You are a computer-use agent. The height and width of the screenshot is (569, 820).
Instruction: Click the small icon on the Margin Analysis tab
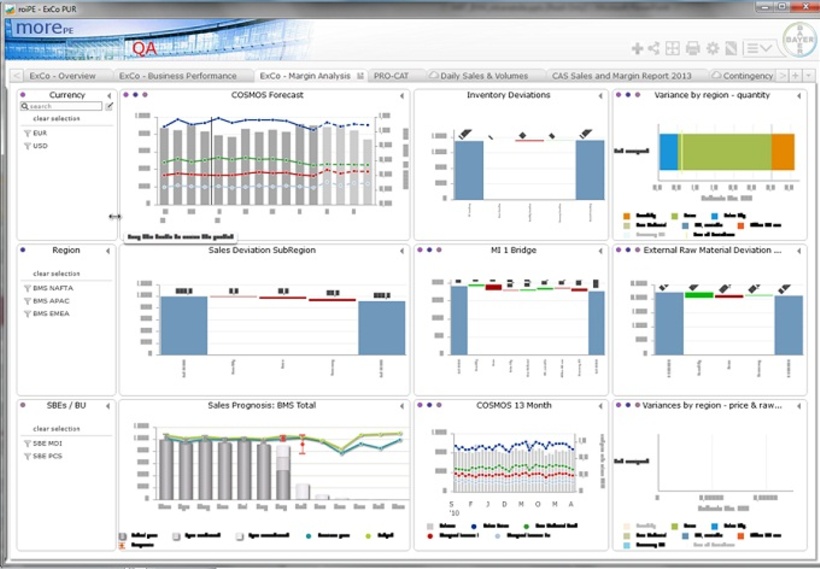click(360, 76)
